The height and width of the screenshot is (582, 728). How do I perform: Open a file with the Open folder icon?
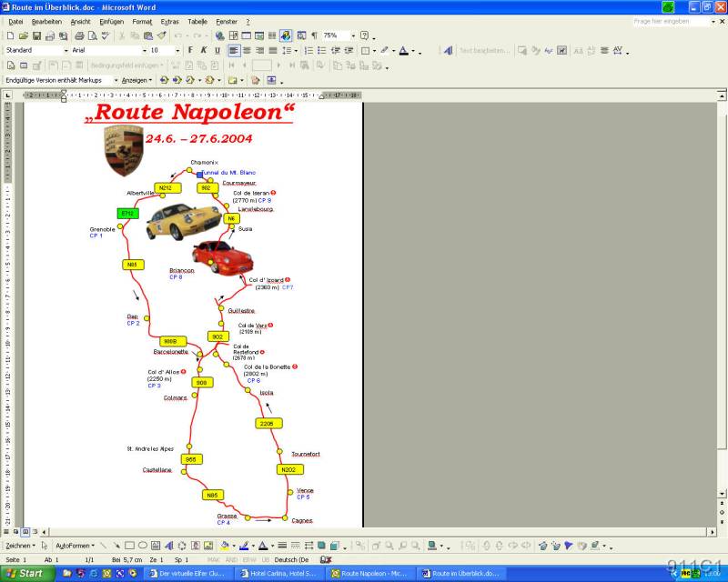[x=24, y=35]
